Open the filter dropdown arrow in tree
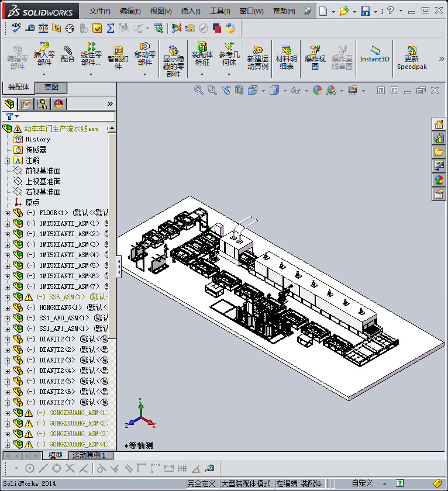 16,116
